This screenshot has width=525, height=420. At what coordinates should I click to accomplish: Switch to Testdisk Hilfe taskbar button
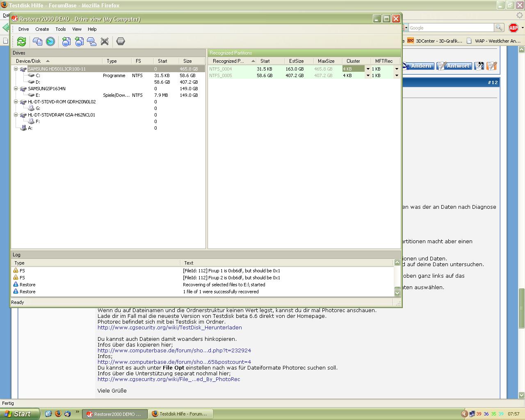point(180,414)
